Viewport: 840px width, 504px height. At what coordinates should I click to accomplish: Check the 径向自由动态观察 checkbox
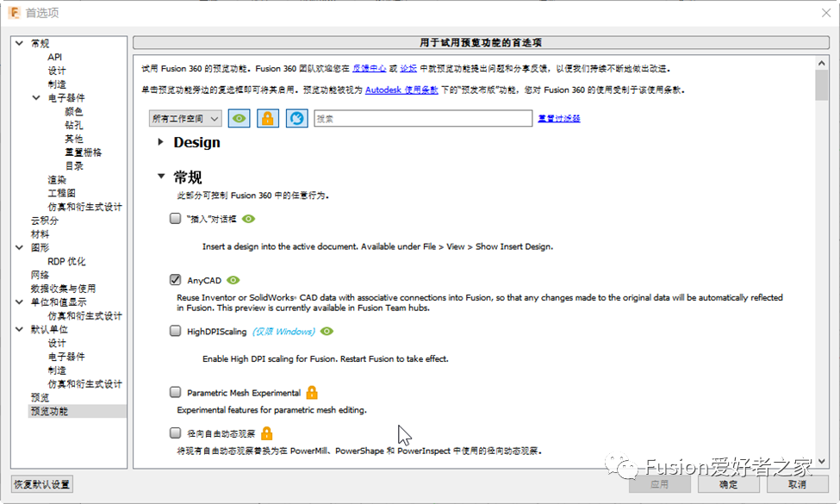pos(175,432)
